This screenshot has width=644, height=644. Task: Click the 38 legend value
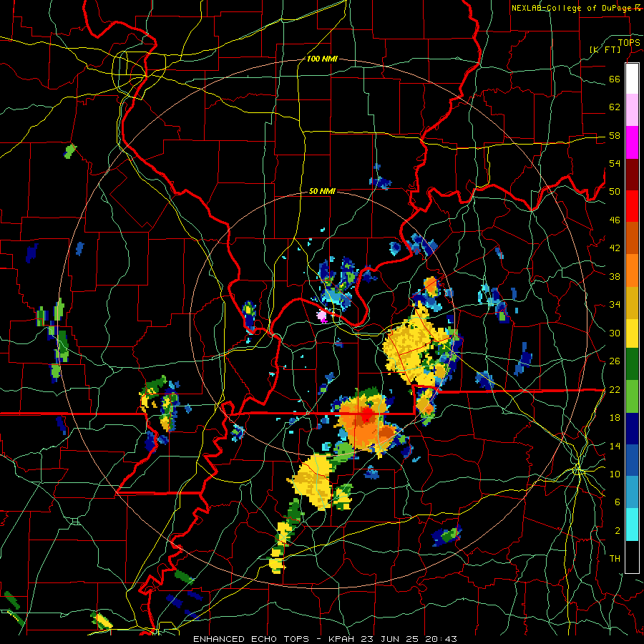click(x=615, y=276)
